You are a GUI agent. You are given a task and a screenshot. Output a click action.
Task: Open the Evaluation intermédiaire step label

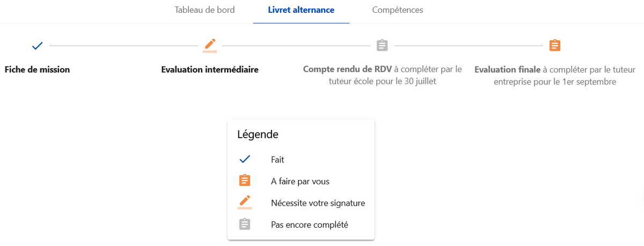point(210,69)
